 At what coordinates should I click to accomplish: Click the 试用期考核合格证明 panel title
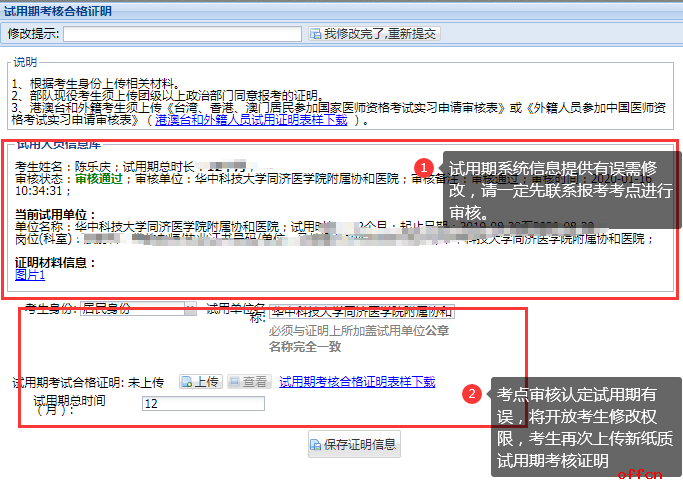(x=58, y=11)
